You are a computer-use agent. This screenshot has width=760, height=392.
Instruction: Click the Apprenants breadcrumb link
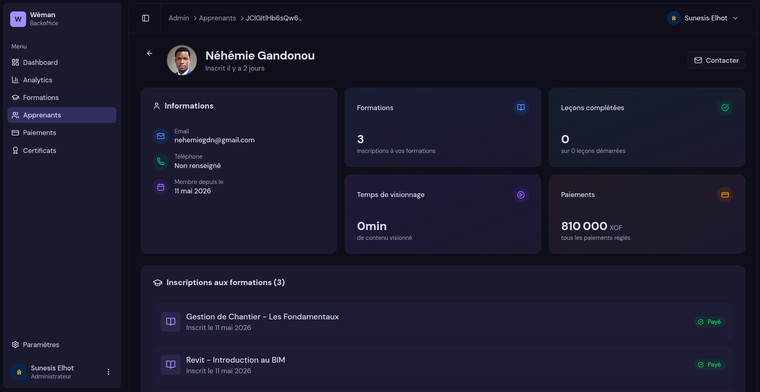click(217, 18)
